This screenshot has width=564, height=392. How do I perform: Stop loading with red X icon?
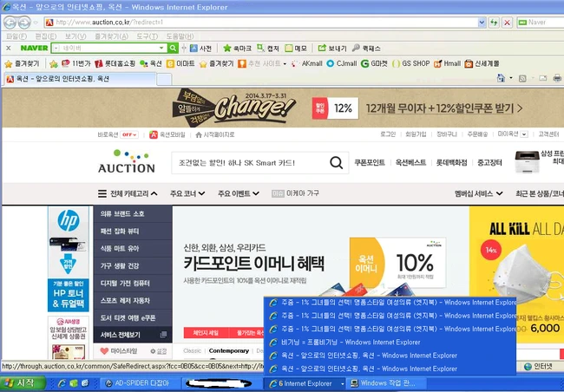(x=508, y=23)
